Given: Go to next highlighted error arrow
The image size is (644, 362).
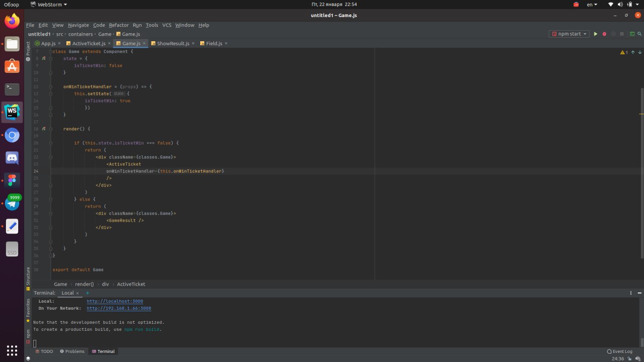Looking at the screenshot, I should pyautogui.click(x=639, y=52).
